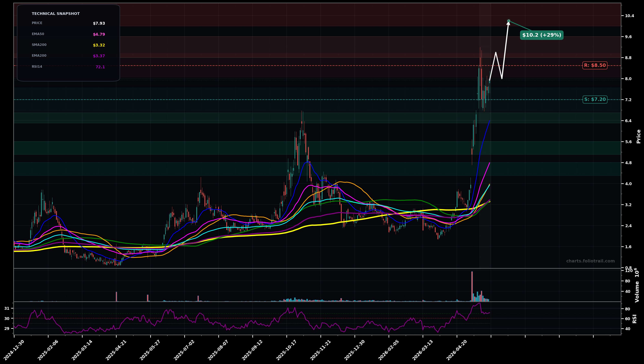Click the 4.8 price axis tick
Image resolution: width=644 pixels, height=364 pixels.
pyautogui.click(x=628, y=163)
